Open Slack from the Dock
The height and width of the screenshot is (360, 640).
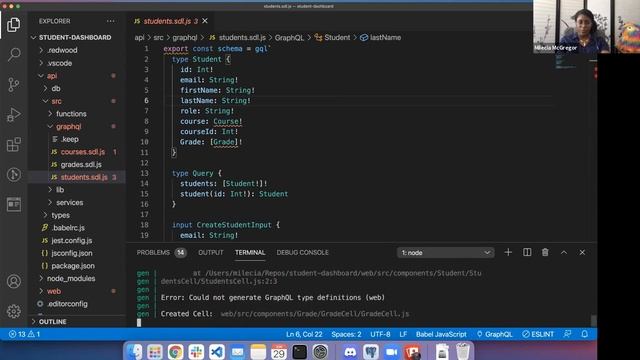[x=196, y=352]
